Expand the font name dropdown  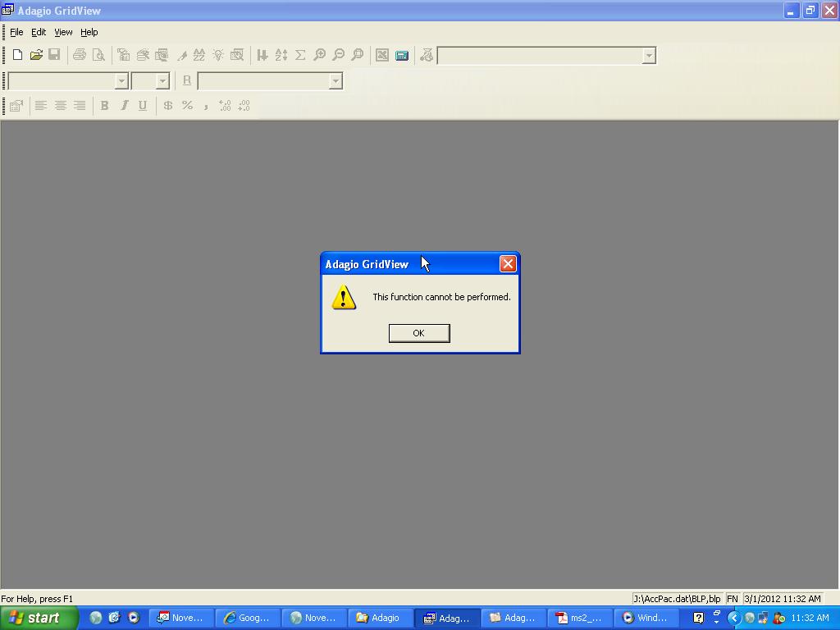[121, 80]
